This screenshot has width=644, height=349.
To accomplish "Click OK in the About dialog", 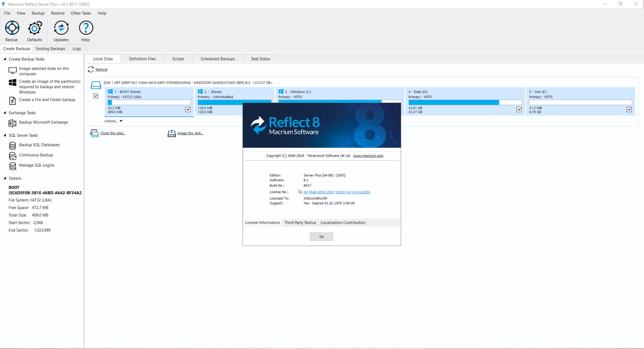I will 321,237.
